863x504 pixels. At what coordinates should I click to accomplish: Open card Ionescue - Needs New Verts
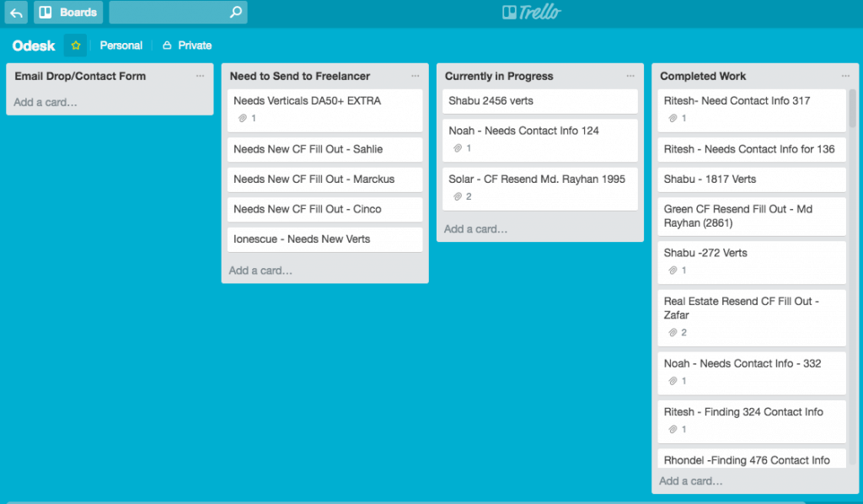pyautogui.click(x=324, y=239)
